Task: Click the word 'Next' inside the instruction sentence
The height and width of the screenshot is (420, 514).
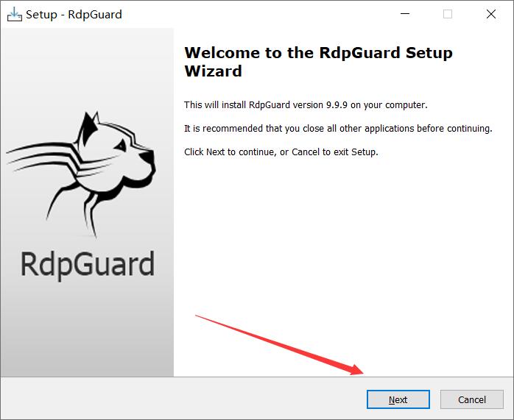Action: pyautogui.click(x=215, y=152)
